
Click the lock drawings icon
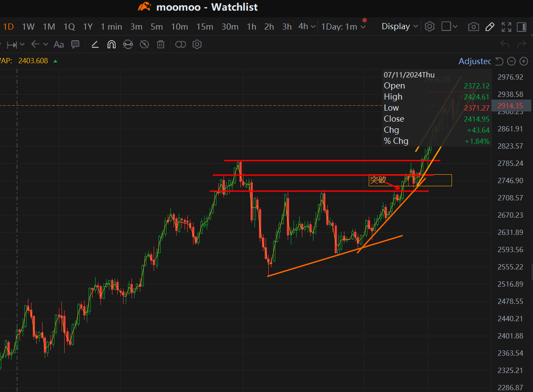click(x=128, y=44)
